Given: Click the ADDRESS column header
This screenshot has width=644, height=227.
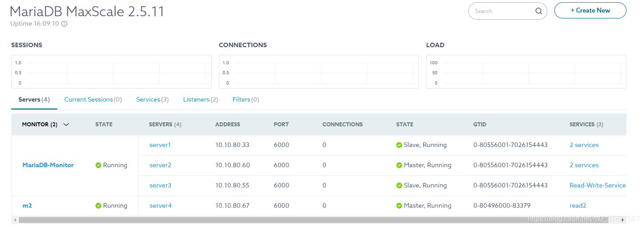Looking at the screenshot, I should point(228,125).
